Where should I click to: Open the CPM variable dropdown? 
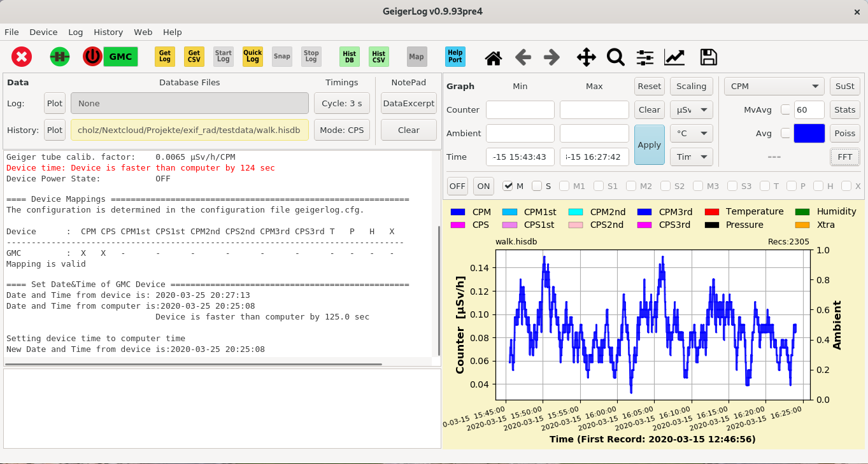pyautogui.click(x=774, y=86)
